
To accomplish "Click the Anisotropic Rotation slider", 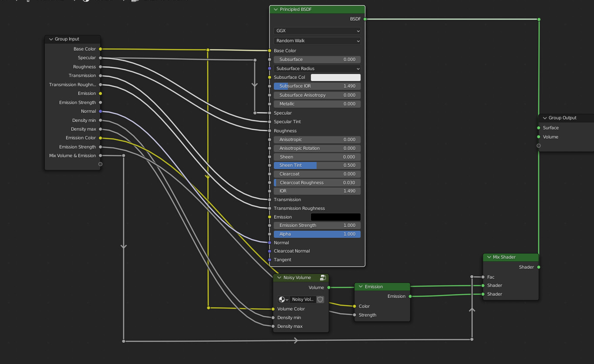I will coord(317,148).
